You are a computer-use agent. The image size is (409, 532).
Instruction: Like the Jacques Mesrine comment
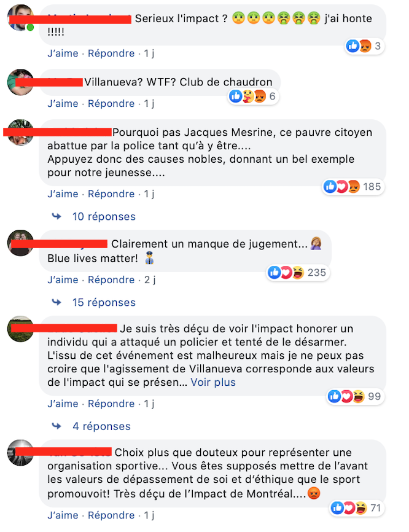[x=63, y=194]
